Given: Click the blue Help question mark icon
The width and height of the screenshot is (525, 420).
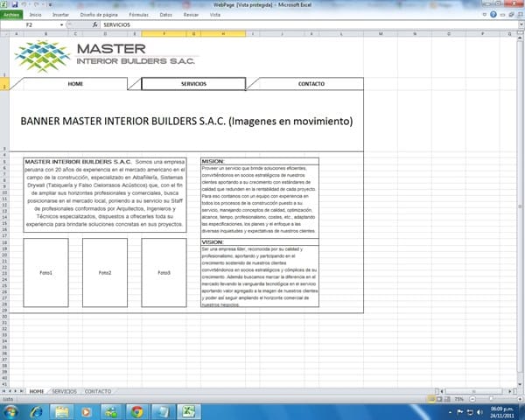Looking at the screenshot, I should (493, 14).
